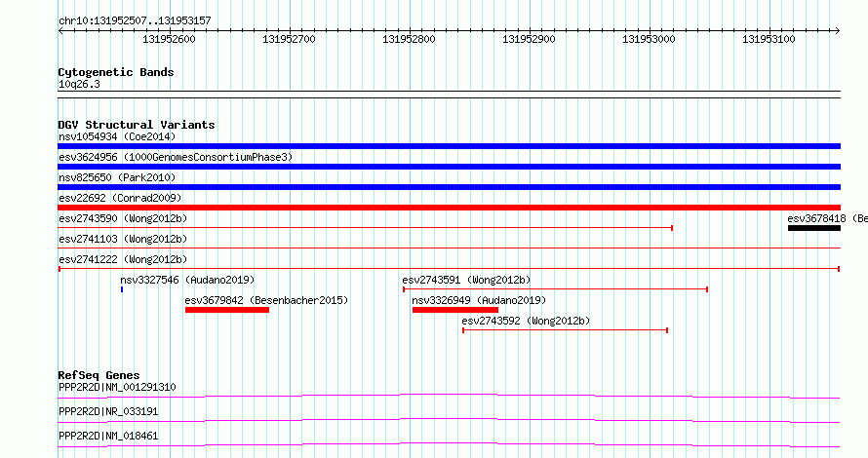Image resolution: width=868 pixels, height=458 pixels.
Task: Click the small blue mark under nsv3327546
Action: 122,289
